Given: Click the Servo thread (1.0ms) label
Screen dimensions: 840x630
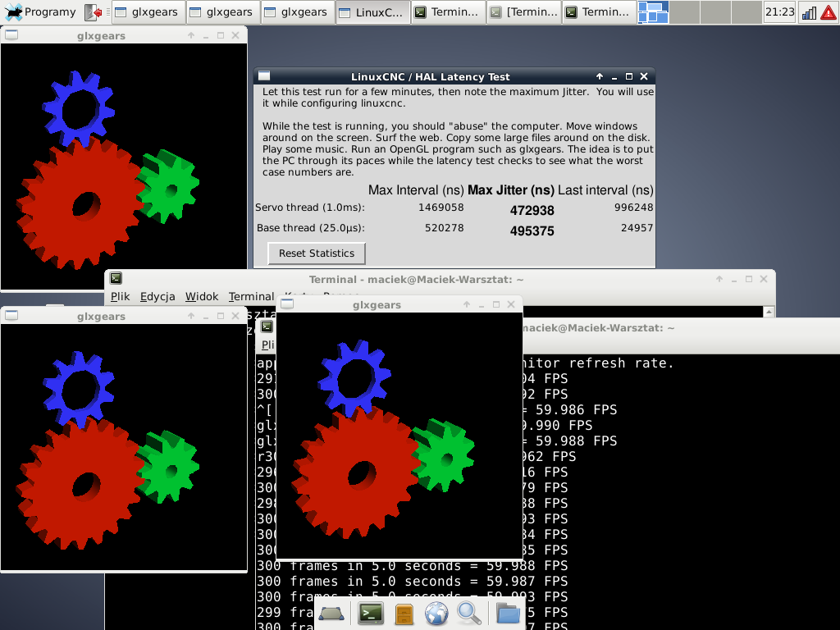Looking at the screenshot, I should click(x=309, y=208).
